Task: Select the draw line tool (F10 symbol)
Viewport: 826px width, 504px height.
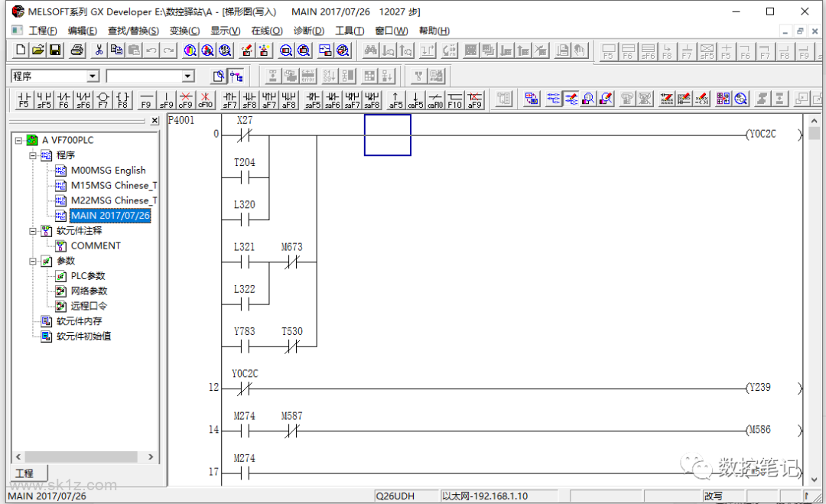Action: coord(454,99)
